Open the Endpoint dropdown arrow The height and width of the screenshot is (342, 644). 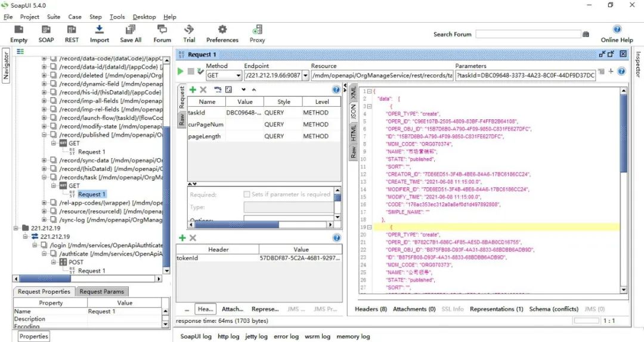point(305,76)
